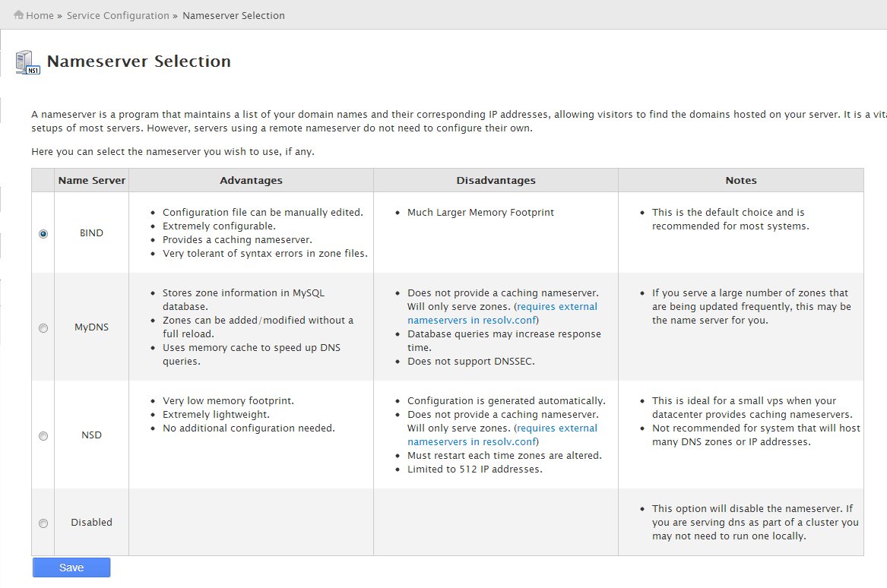Screen dimensions: 887x588
Task: Click 'If you serve a large number of zones' note
Action: coord(751,306)
